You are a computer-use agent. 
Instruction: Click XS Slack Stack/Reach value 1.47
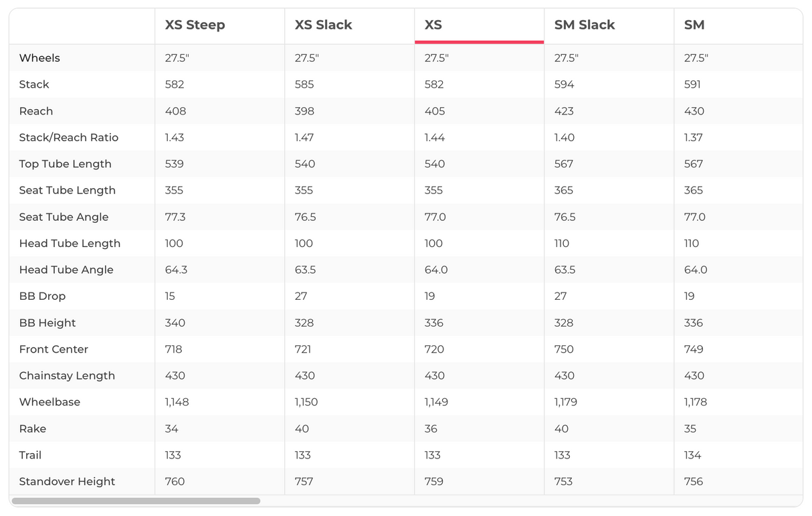pos(304,137)
